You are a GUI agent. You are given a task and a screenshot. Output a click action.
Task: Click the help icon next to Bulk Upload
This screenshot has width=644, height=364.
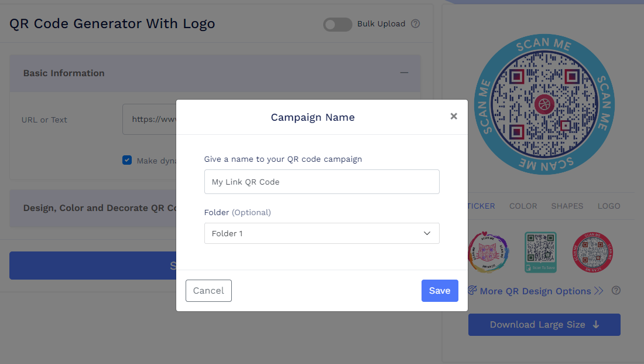pos(416,23)
